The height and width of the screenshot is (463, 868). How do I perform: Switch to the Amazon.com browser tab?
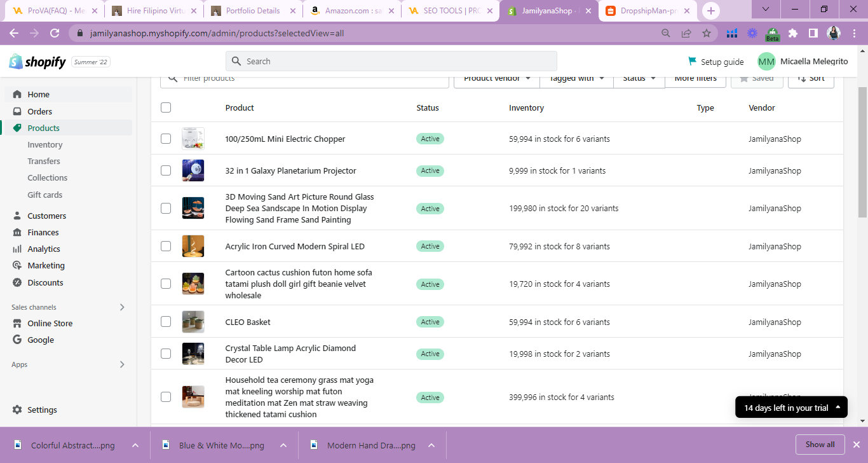351,11
